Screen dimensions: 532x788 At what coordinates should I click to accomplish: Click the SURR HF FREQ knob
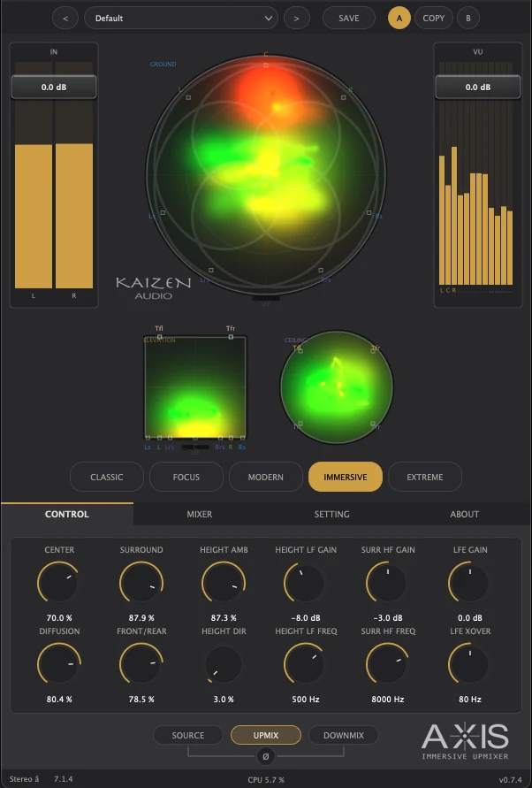(388, 664)
